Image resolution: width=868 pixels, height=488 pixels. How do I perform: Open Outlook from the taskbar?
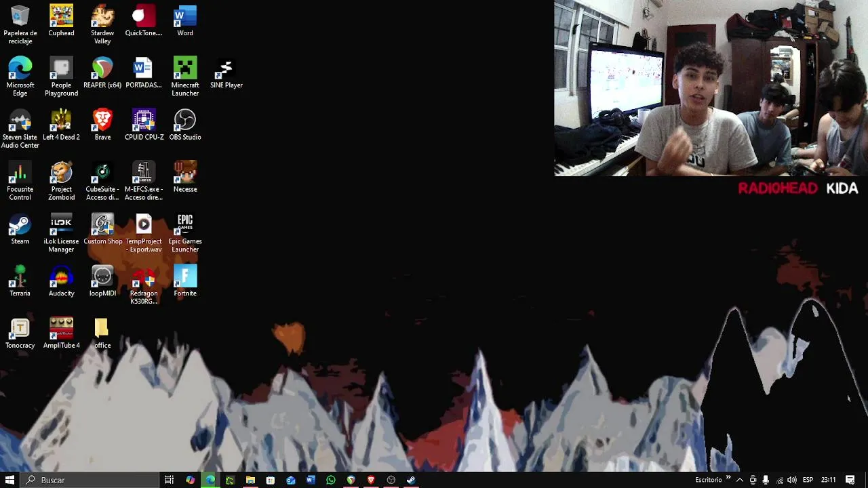290,480
